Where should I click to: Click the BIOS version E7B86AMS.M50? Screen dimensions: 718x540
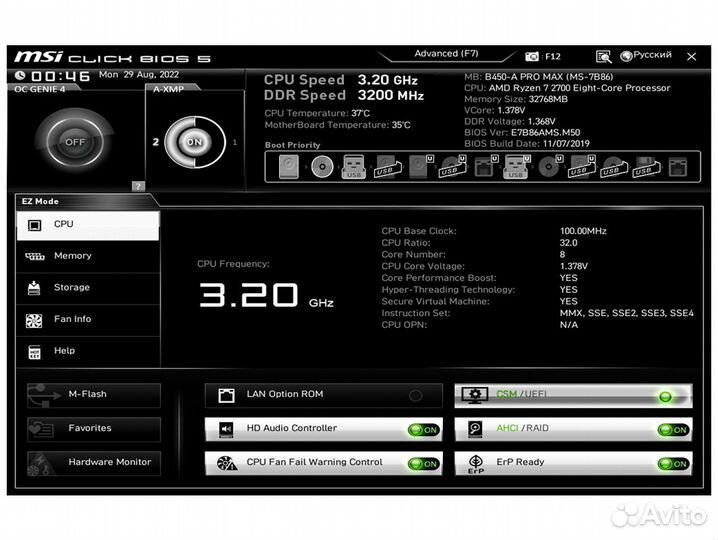click(545, 132)
